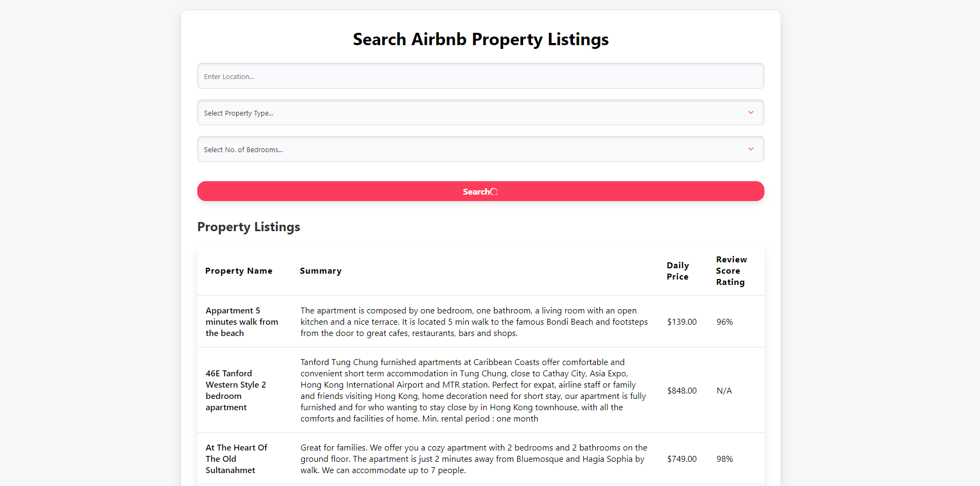Sort by the Daily Price column header

pyautogui.click(x=677, y=270)
